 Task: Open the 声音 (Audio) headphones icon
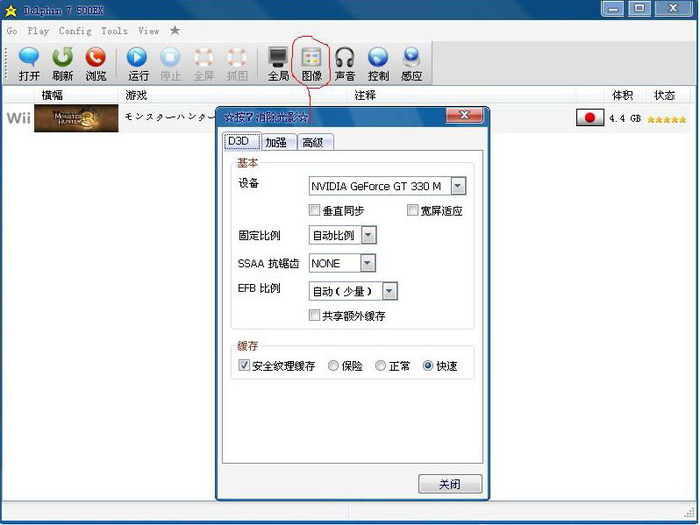345,64
